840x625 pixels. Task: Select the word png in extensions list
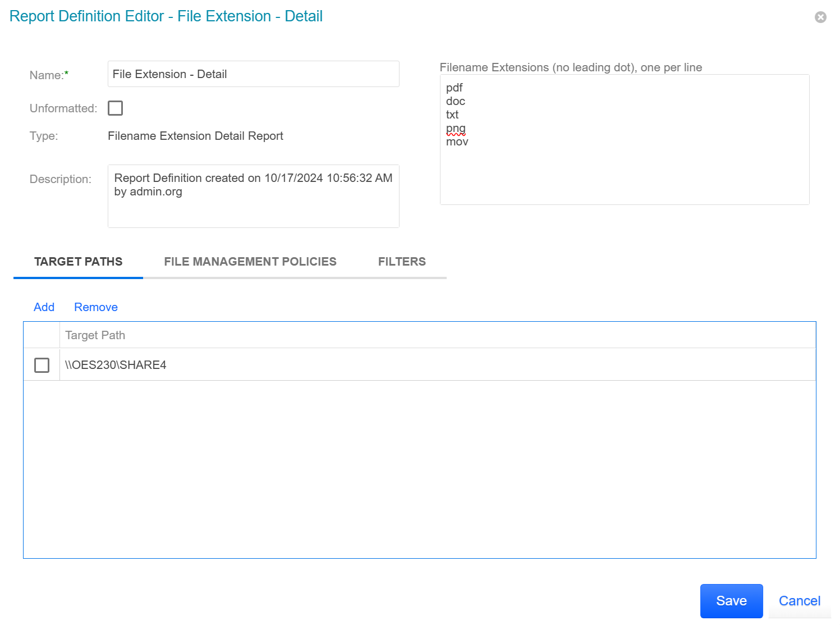coord(456,128)
